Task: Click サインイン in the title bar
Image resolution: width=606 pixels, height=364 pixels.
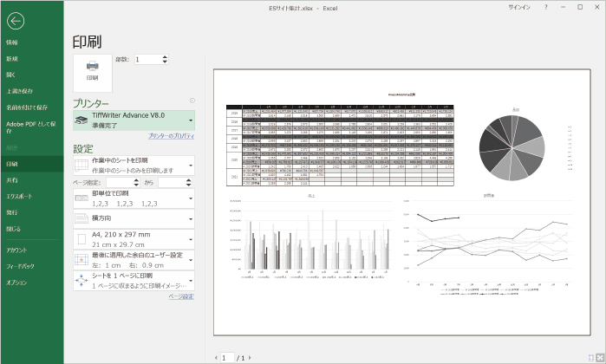Action: click(519, 7)
